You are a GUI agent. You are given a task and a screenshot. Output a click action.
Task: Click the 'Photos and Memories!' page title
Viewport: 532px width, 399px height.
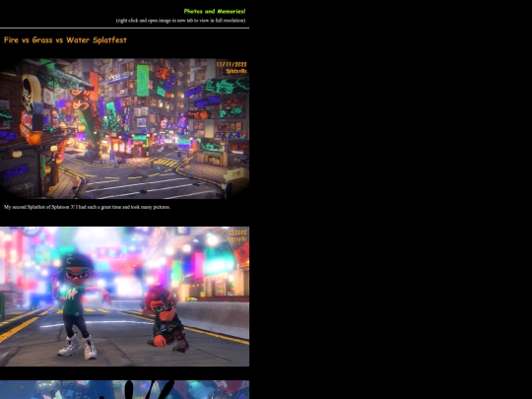click(x=215, y=11)
